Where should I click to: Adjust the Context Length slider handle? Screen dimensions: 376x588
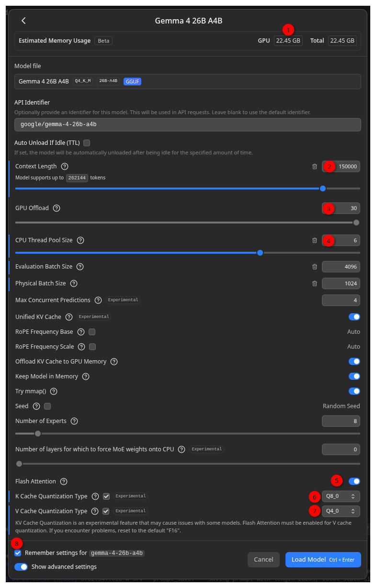[323, 188]
